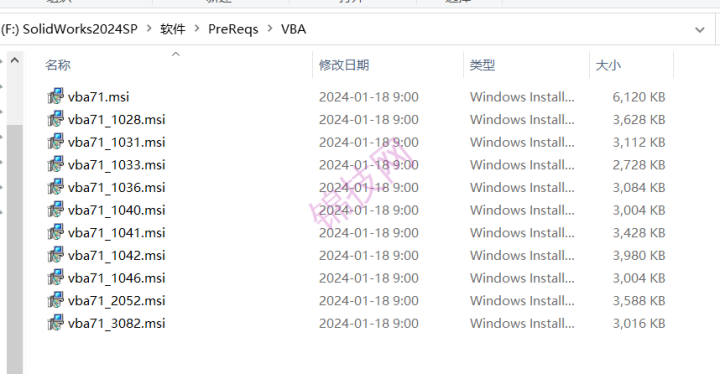Select the file name vba71_1031.msi

(117, 142)
